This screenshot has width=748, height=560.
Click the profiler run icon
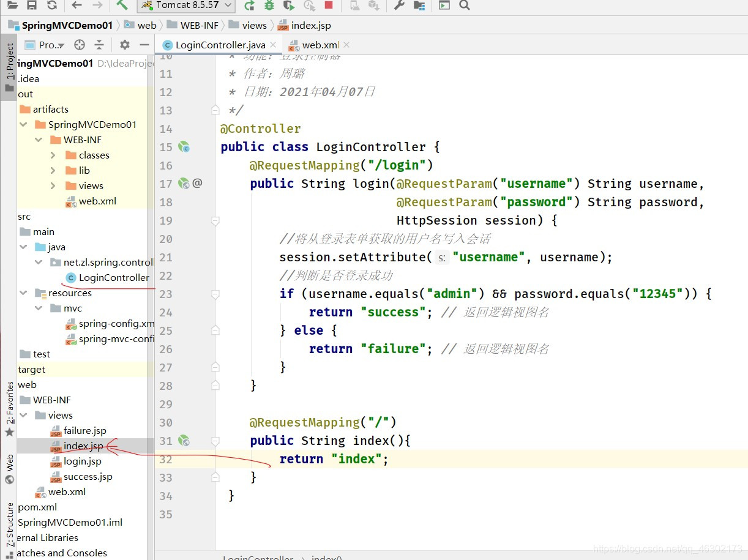tap(309, 6)
